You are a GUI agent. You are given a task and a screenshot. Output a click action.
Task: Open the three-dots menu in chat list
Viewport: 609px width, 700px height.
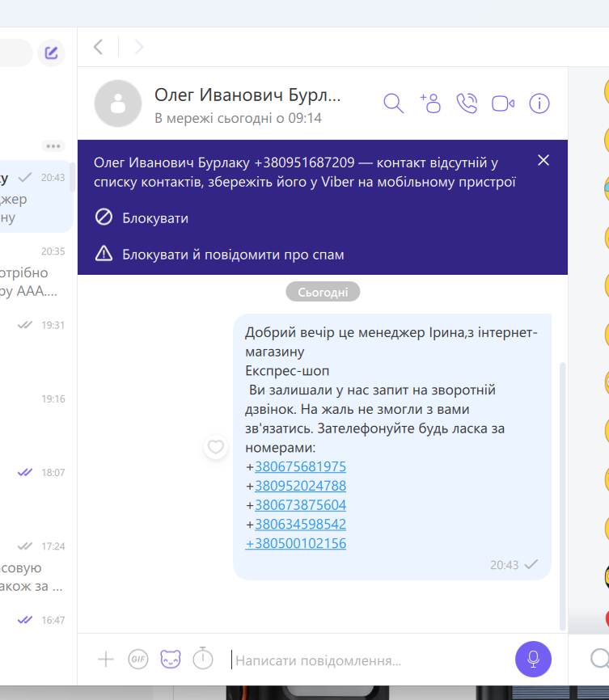[x=53, y=146]
